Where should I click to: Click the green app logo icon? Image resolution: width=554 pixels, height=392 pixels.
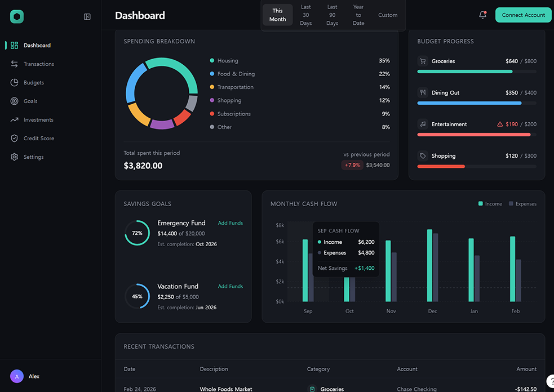tap(16, 16)
